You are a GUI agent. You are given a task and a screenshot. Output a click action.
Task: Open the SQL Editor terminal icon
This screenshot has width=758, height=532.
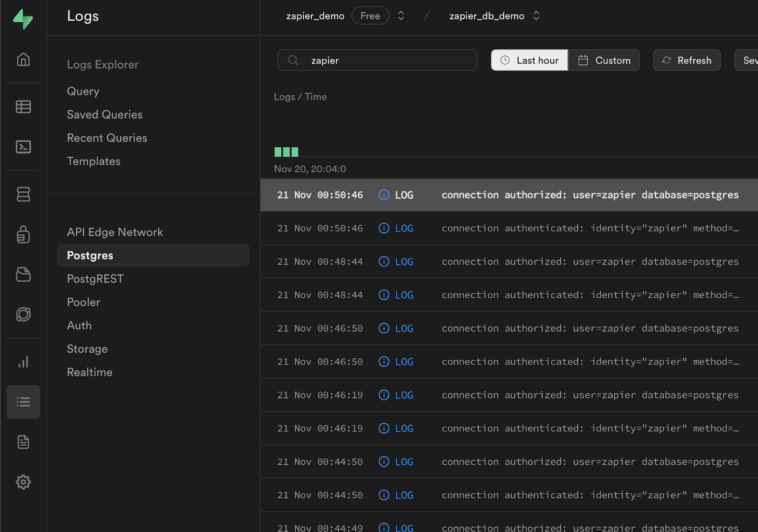click(23, 147)
